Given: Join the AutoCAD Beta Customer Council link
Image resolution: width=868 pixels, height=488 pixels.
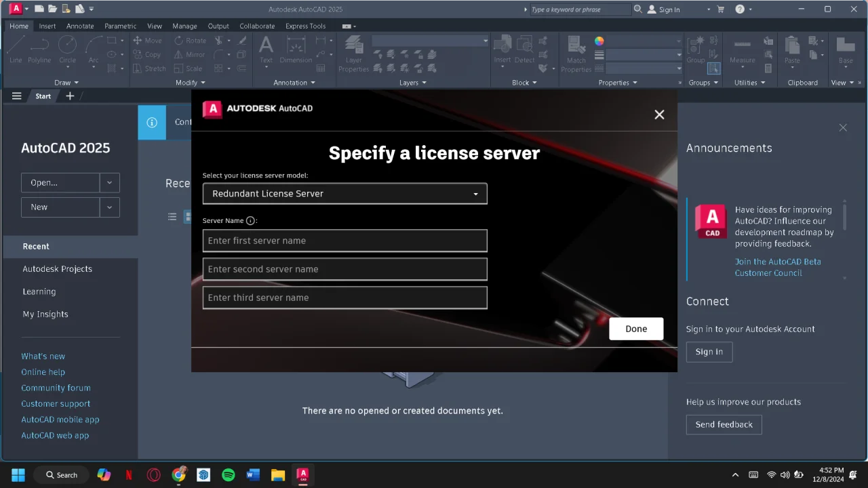Looking at the screenshot, I should (778, 267).
